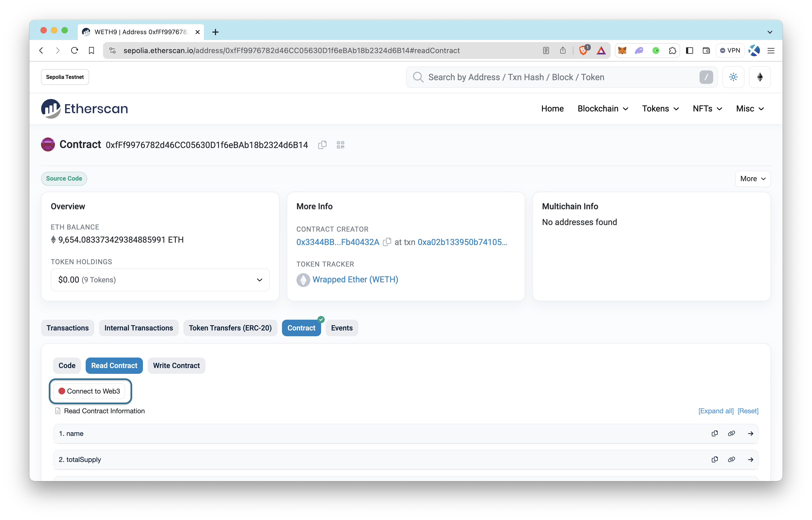Viewport: 812px width, 520px height.
Task: Click the share page icon
Action: (x=563, y=50)
